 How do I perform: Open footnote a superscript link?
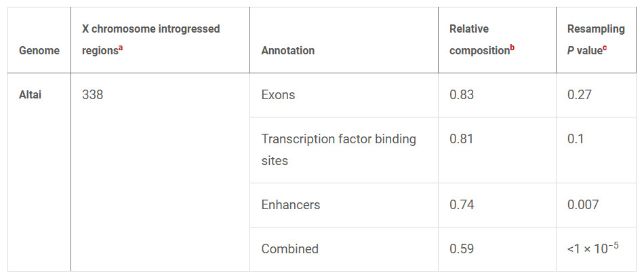click(x=121, y=48)
